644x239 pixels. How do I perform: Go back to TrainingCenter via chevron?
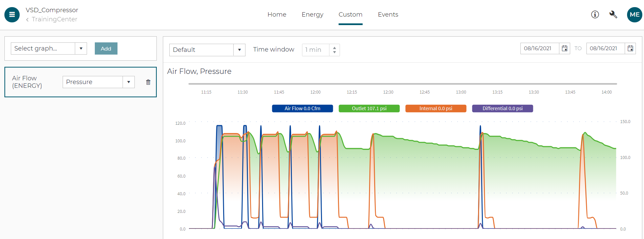(27, 20)
